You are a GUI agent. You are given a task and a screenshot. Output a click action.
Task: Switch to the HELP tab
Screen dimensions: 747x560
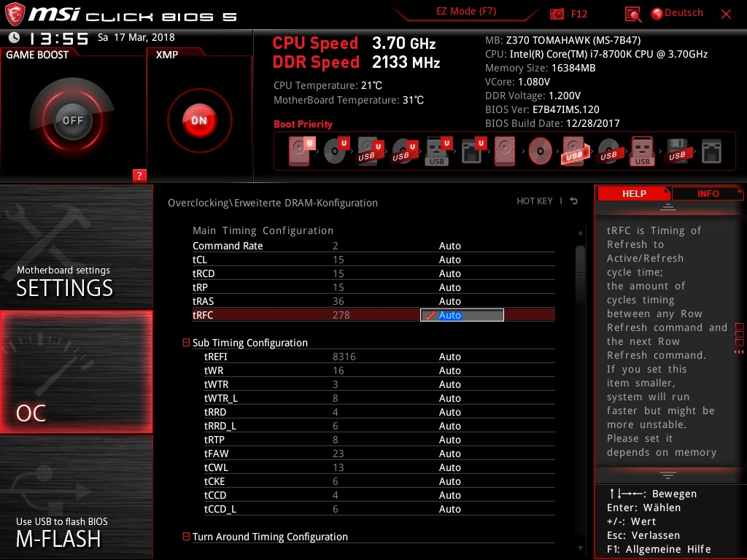coord(634,193)
